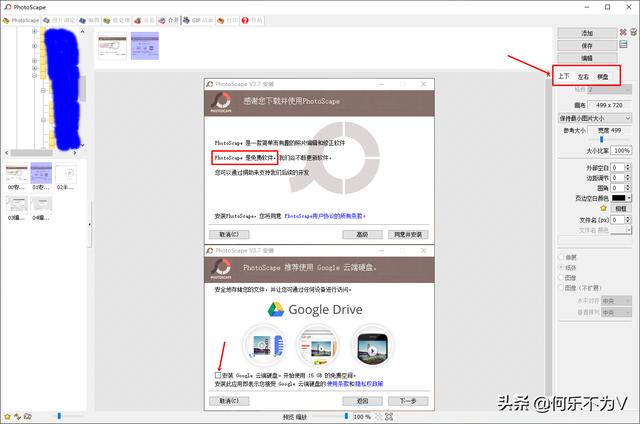Click the yellow star icon beside 相框
This screenshot has width=640, height=424.
click(603, 209)
